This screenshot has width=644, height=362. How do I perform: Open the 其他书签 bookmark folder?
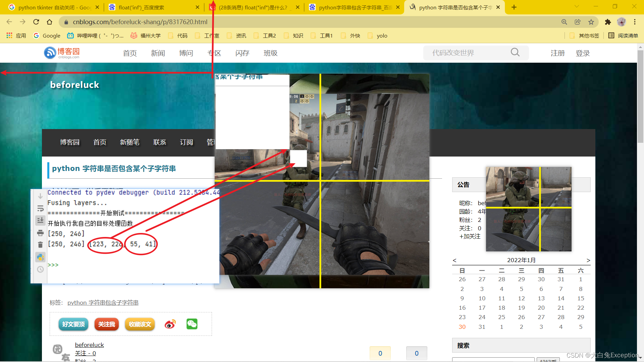(x=584, y=36)
